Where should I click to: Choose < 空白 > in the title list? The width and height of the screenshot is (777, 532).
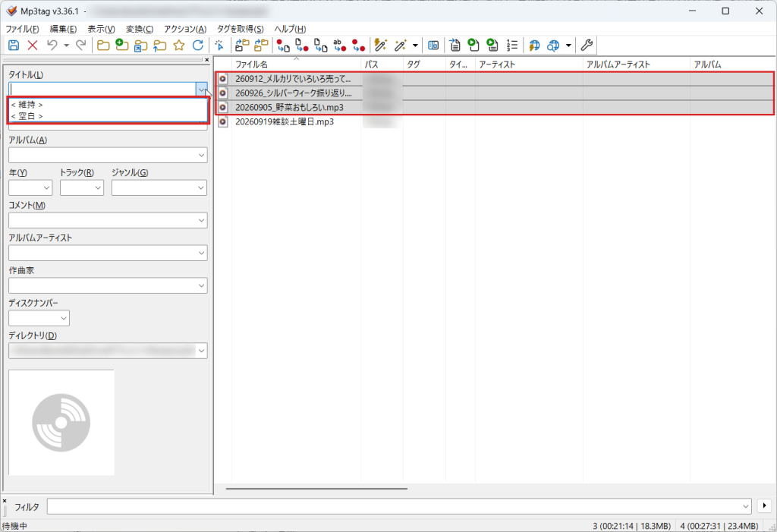point(108,116)
